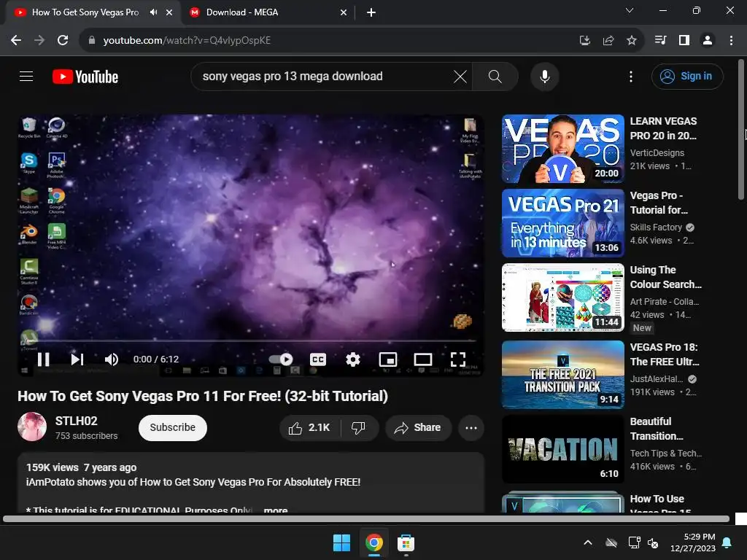The image size is (747, 560).
Task: Start voice search with the microphone
Action: pos(544,76)
